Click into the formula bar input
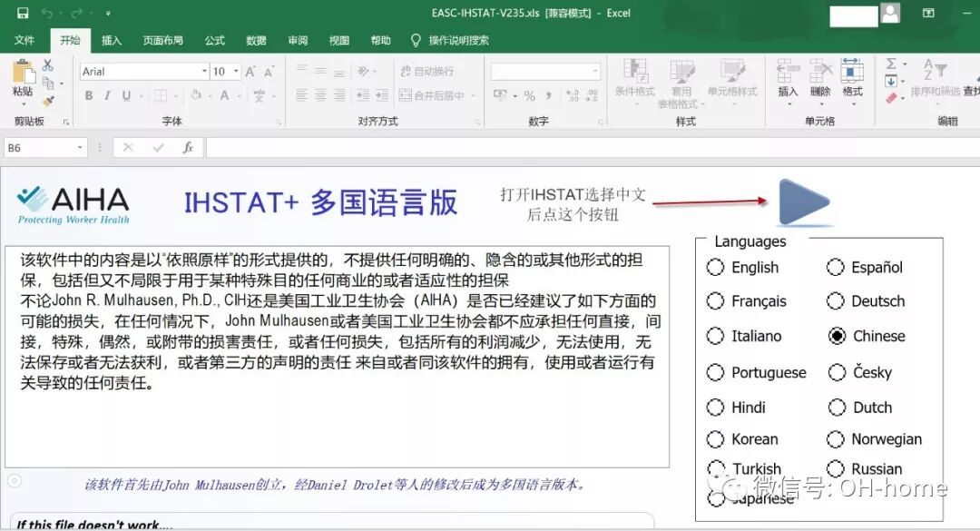Image resolution: width=980 pixels, height=531 pixels. click(x=593, y=148)
